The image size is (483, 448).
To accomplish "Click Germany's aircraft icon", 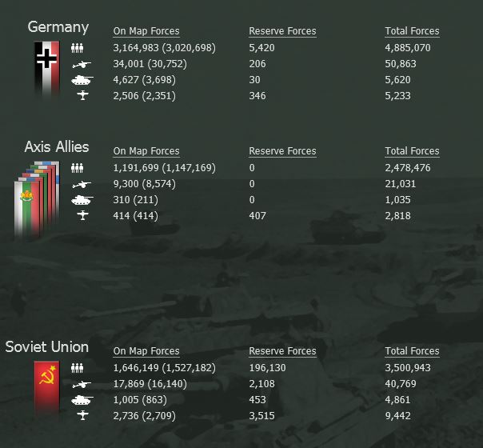I will pos(82,95).
